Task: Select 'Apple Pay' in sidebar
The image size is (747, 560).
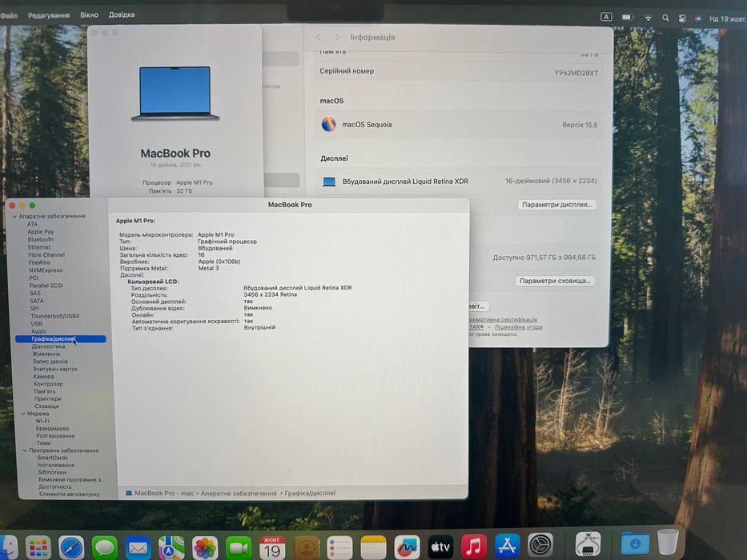Action: pyautogui.click(x=41, y=232)
